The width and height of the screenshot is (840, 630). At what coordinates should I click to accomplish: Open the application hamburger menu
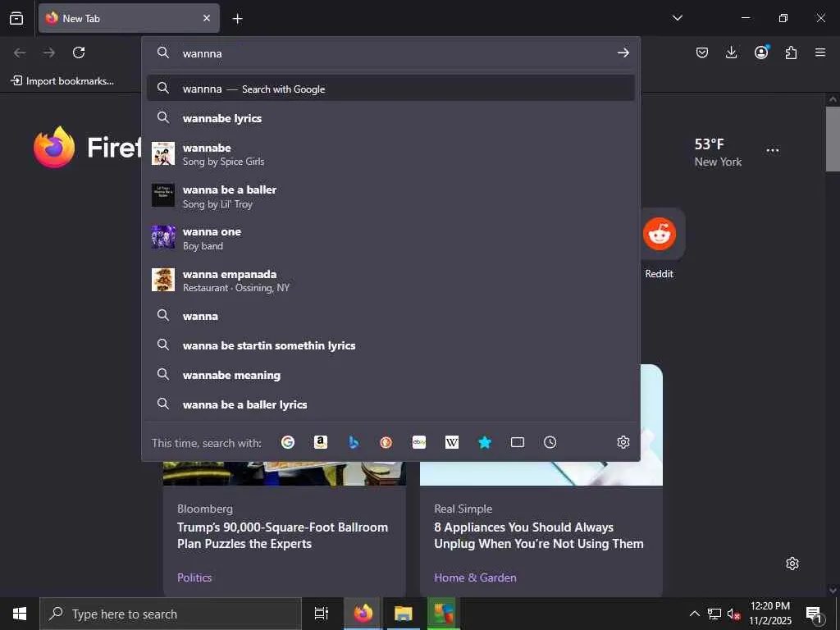820,52
